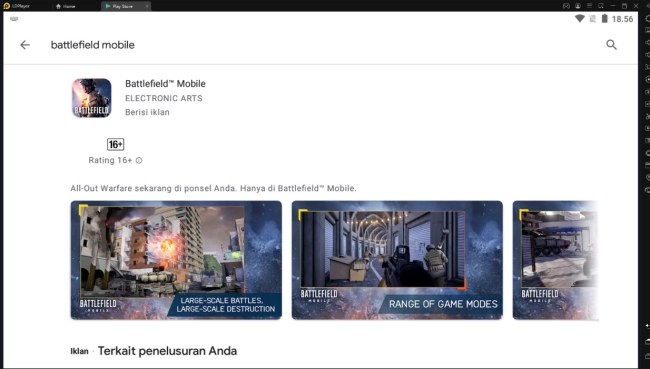Click LDPlayer window resize icon
The height and width of the screenshot is (369, 650).
[x=601, y=6]
